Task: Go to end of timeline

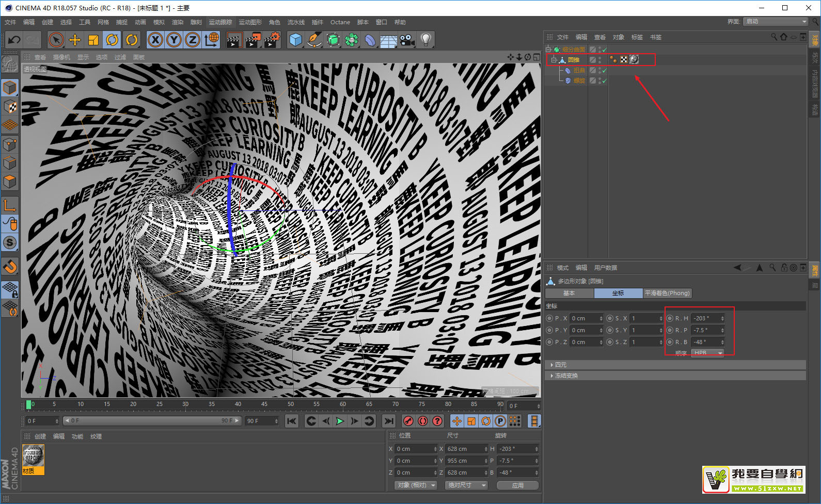Action: click(389, 421)
